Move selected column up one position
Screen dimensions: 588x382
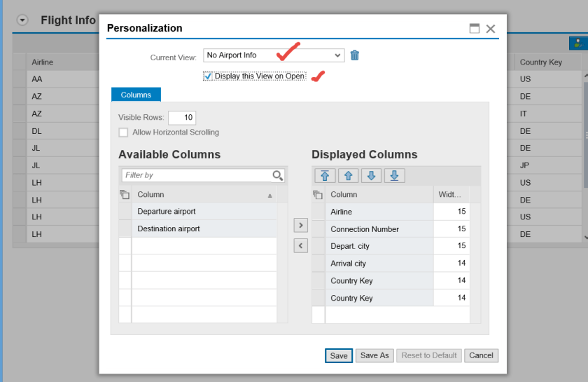(348, 175)
